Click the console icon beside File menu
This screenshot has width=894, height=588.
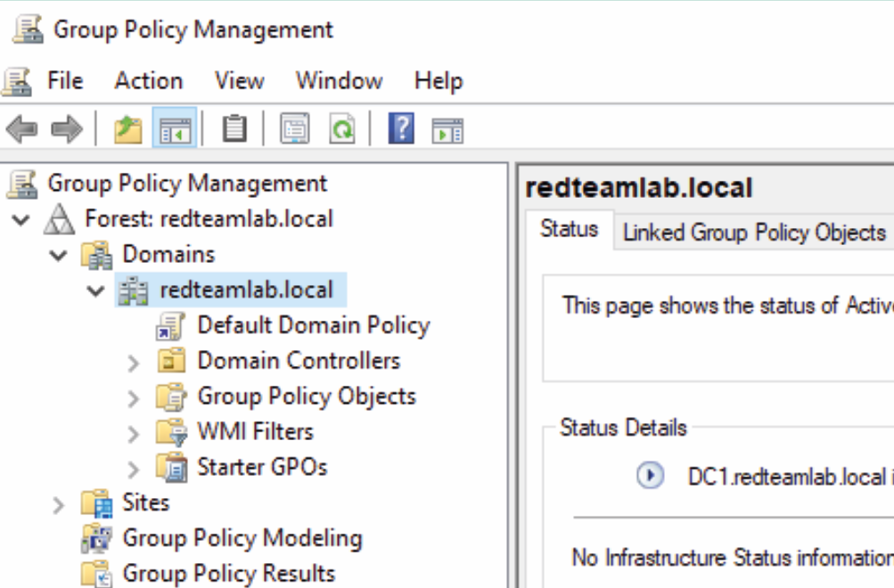pyautogui.click(x=17, y=81)
